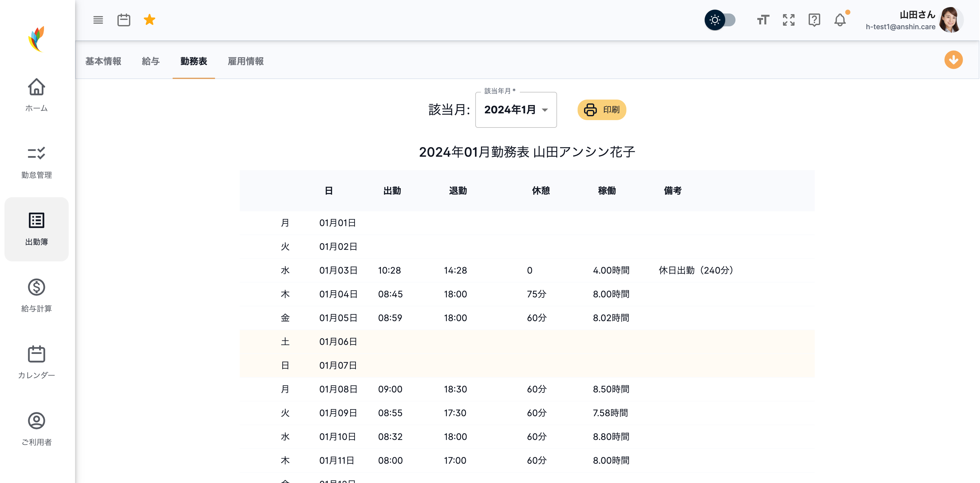Image resolution: width=980 pixels, height=483 pixels.
Task: Open the help question mark icon
Action: (814, 20)
